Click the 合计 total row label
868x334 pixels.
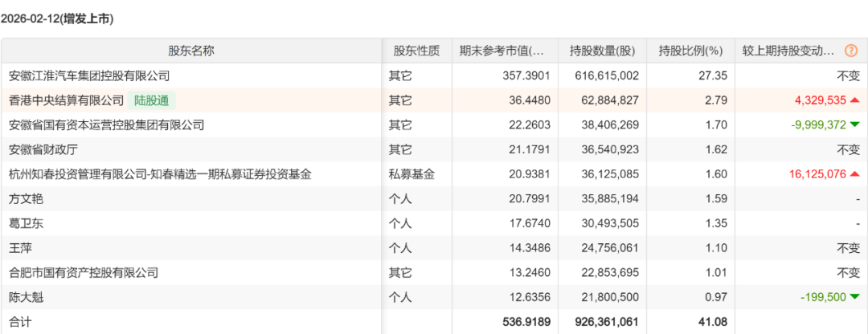(20, 322)
